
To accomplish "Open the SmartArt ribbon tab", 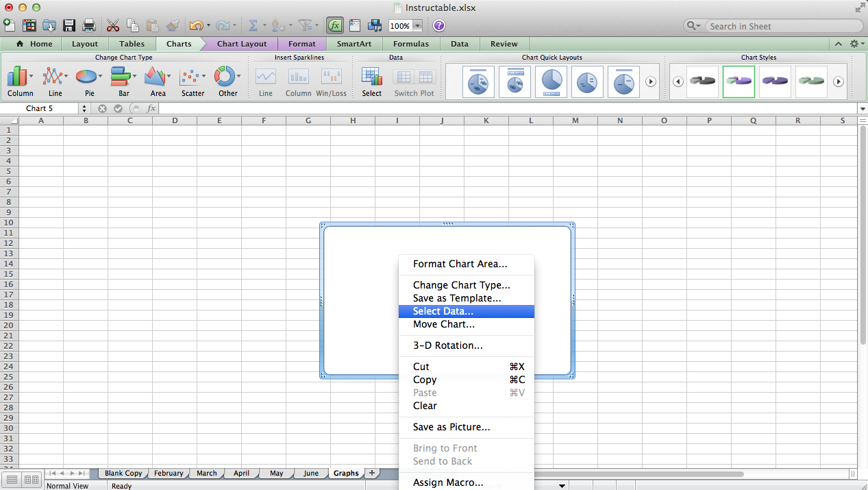I will tap(354, 44).
